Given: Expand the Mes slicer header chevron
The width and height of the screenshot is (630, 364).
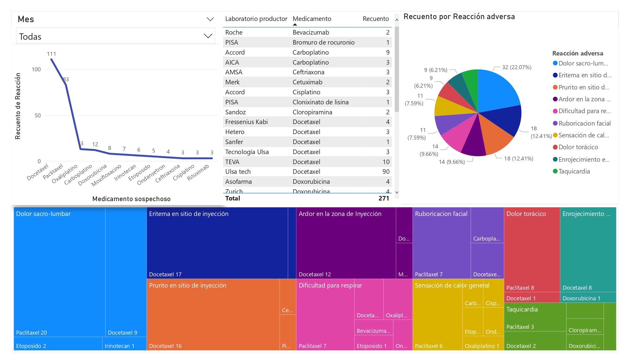Looking at the screenshot, I should click(210, 19).
